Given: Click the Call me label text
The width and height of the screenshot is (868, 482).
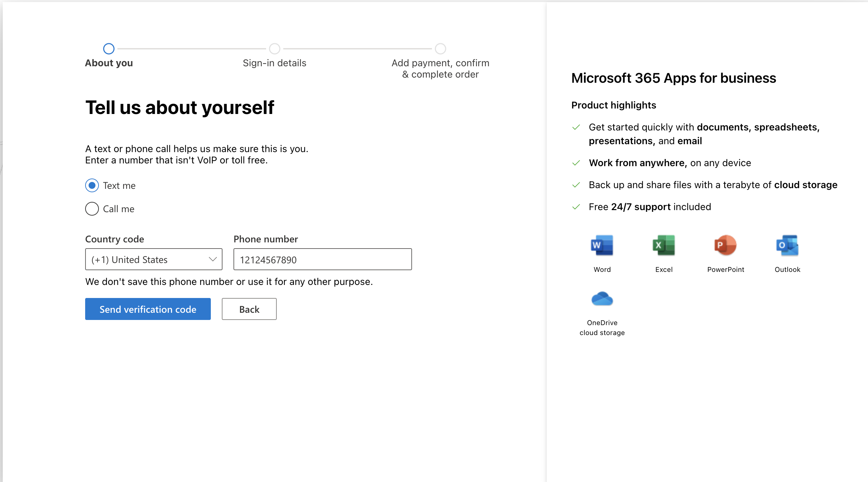Looking at the screenshot, I should click(118, 209).
